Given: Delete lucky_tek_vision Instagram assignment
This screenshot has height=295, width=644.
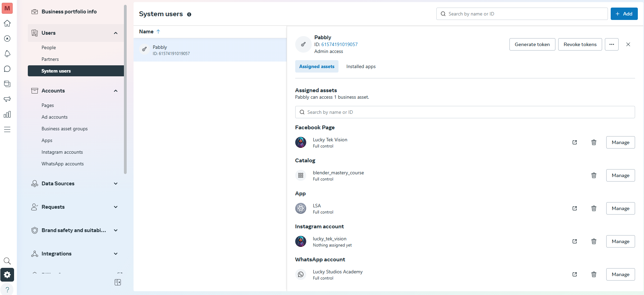Looking at the screenshot, I should [594, 241].
